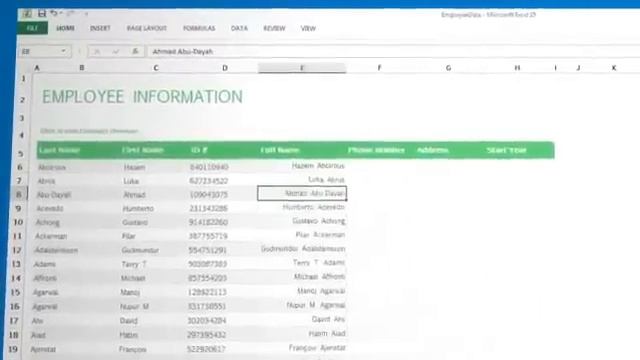Screen dimensions: 640x360
Task: Click the Start Year table header
Action: 507,150
